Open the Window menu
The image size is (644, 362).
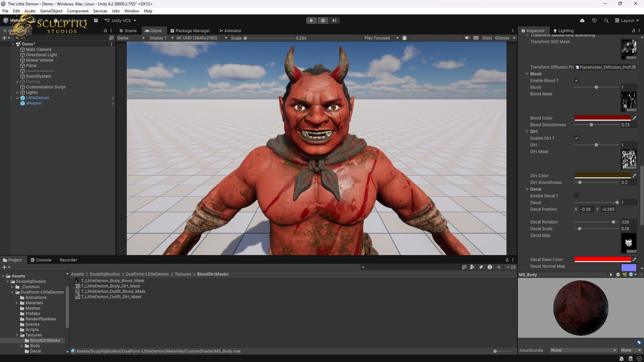pyautogui.click(x=131, y=11)
